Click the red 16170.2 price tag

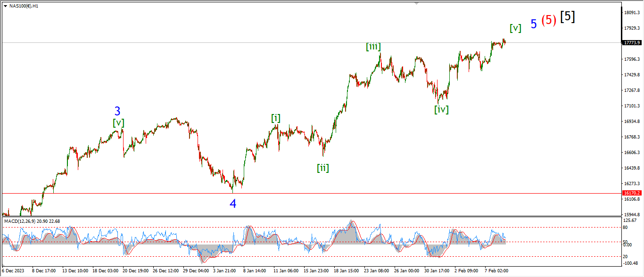click(x=632, y=193)
